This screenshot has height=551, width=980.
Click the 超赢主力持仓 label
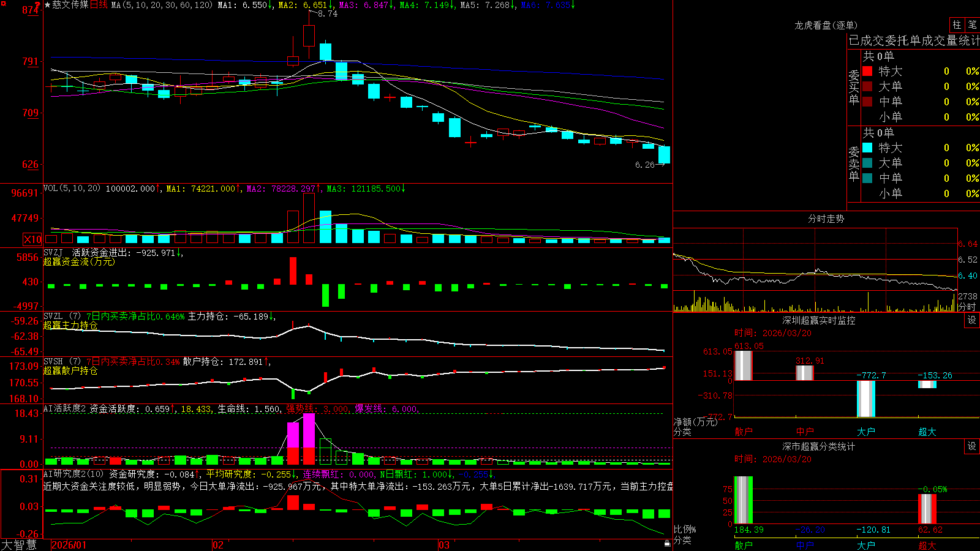[70, 325]
